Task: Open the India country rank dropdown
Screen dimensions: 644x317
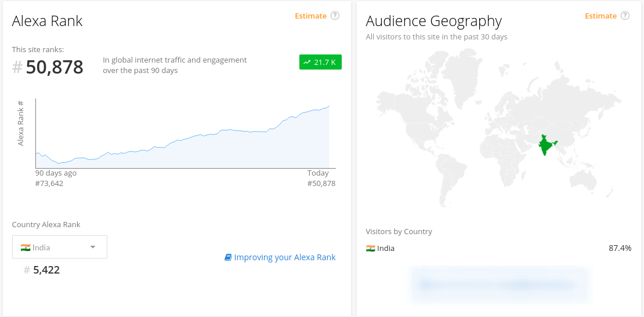Action: coord(60,247)
